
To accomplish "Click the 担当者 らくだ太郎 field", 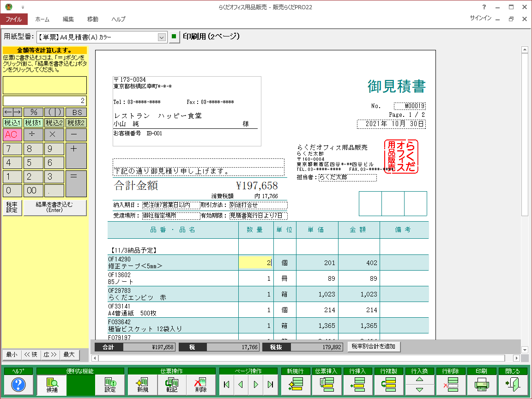I will pos(348,177).
